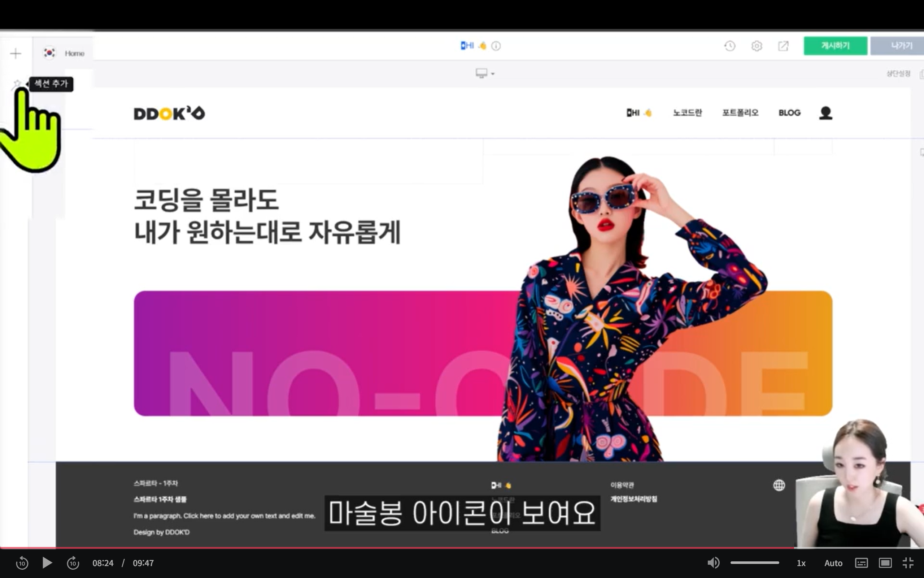
Task: Adjust the volume slider
Action: click(x=755, y=563)
